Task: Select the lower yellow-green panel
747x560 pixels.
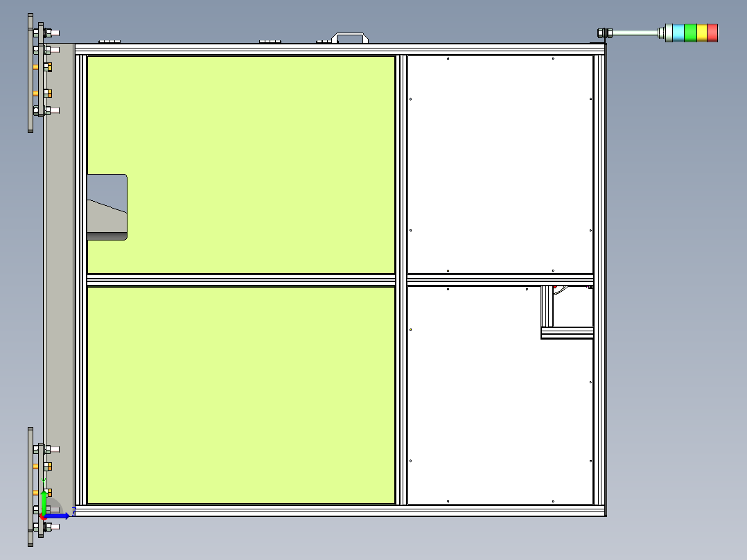Action: [x=241, y=395]
